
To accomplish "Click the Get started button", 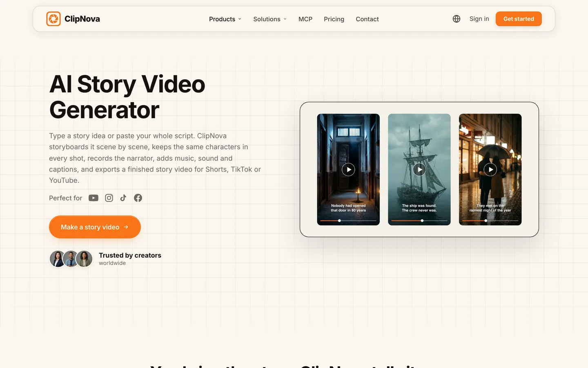I will click(519, 19).
